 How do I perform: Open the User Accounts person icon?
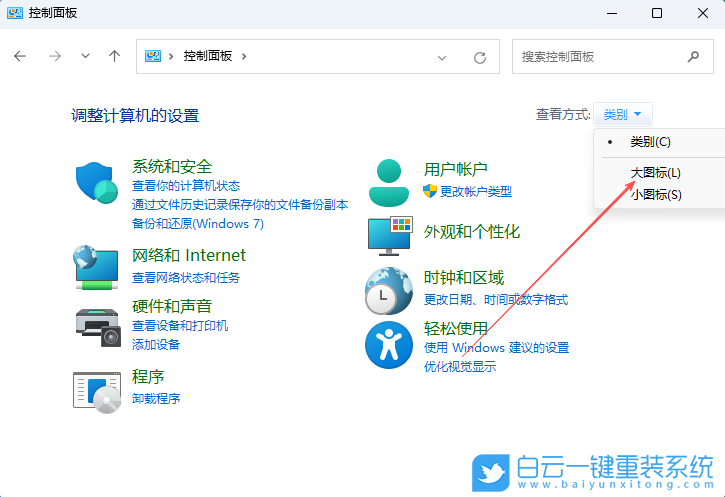coord(389,183)
